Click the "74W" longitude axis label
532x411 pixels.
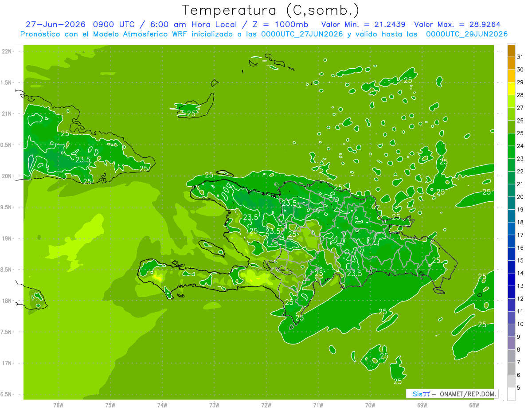(162, 405)
